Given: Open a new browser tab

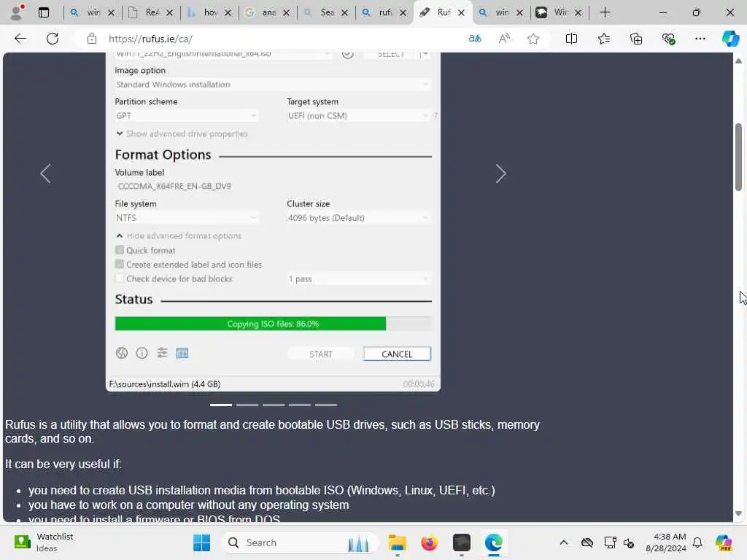Looking at the screenshot, I should tap(605, 12).
